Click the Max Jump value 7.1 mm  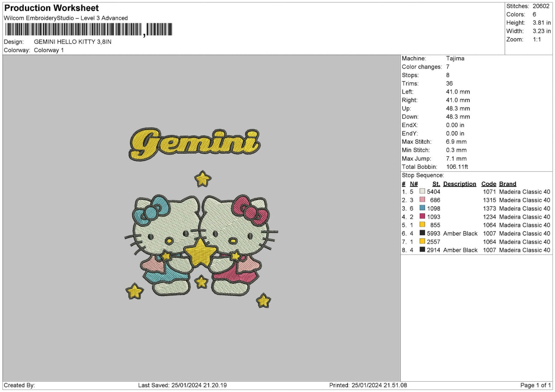[456, 159]
